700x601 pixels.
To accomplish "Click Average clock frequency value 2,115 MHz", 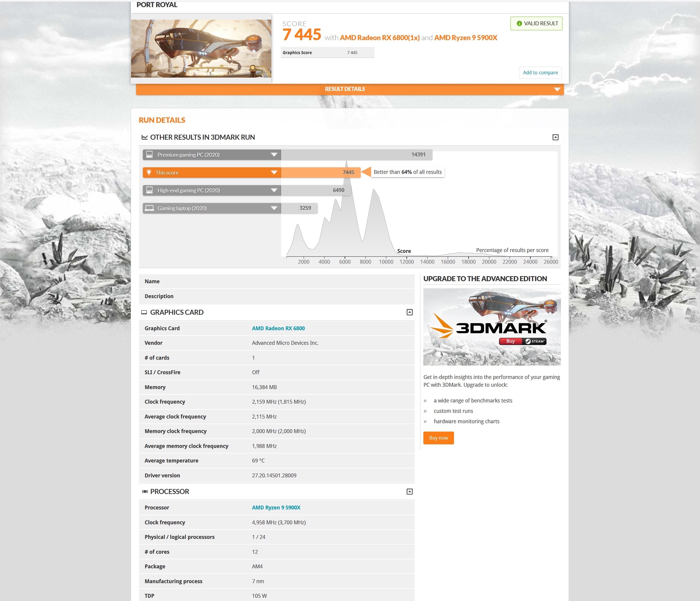I will pyautogui.click(x=264, y=416).
